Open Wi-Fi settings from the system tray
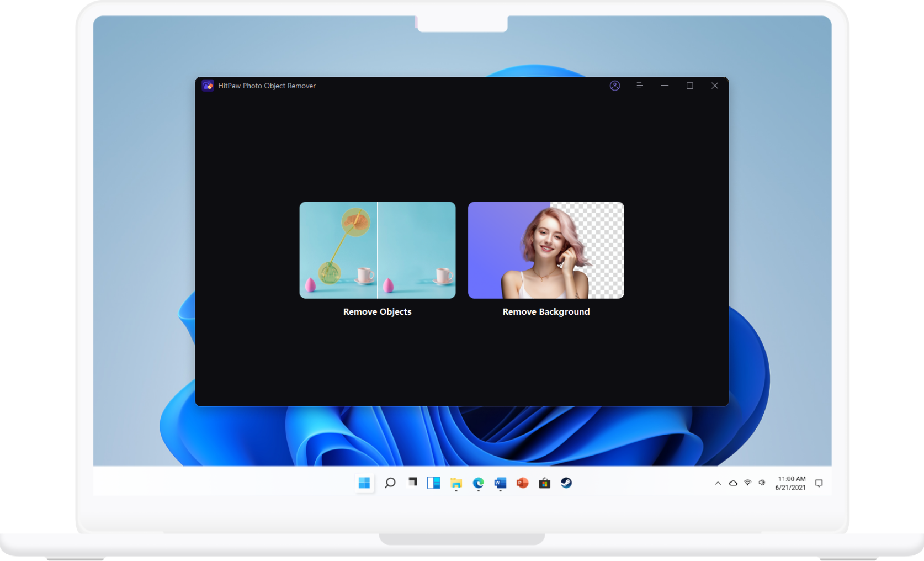The image size is (924, 561). click(747, 483)
